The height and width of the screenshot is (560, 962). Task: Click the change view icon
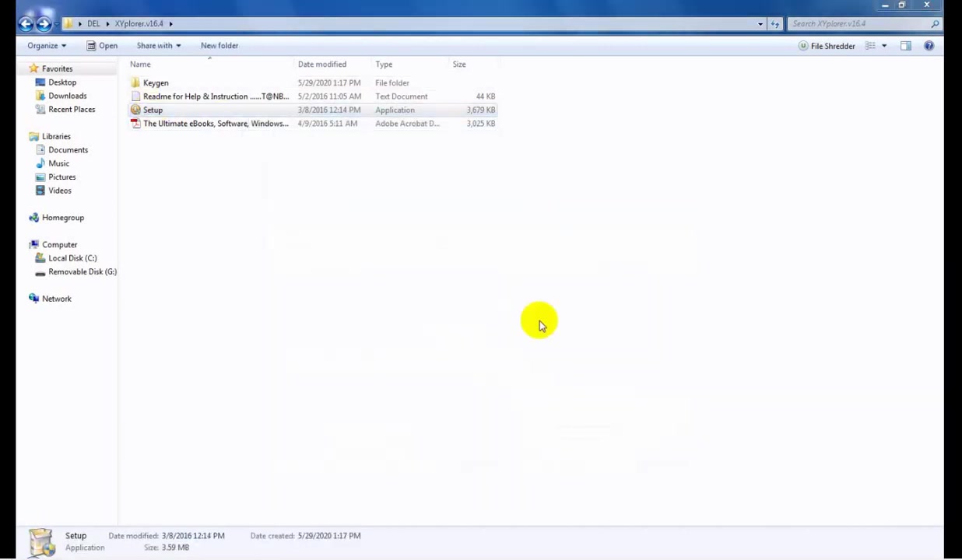click(x=871, y=46)
